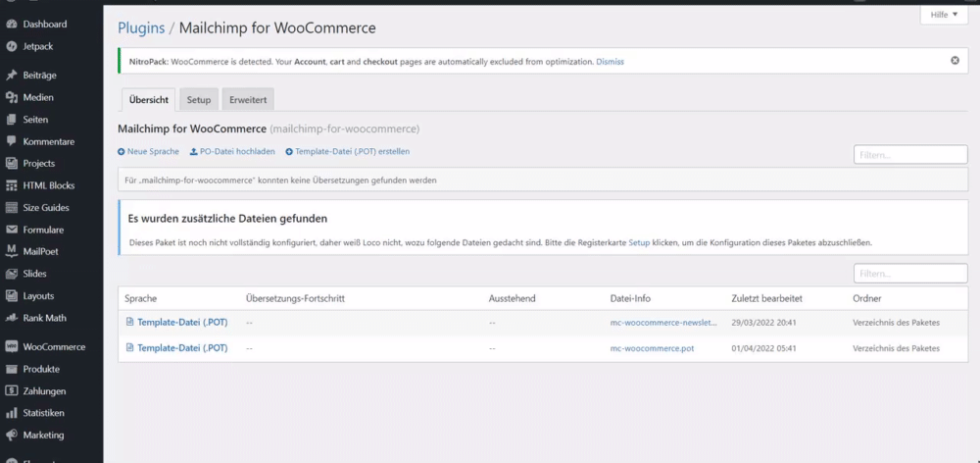Click mc-woocommerce-newslet... file link
Screen dimensions: 980x463
(x=663, y=323)
